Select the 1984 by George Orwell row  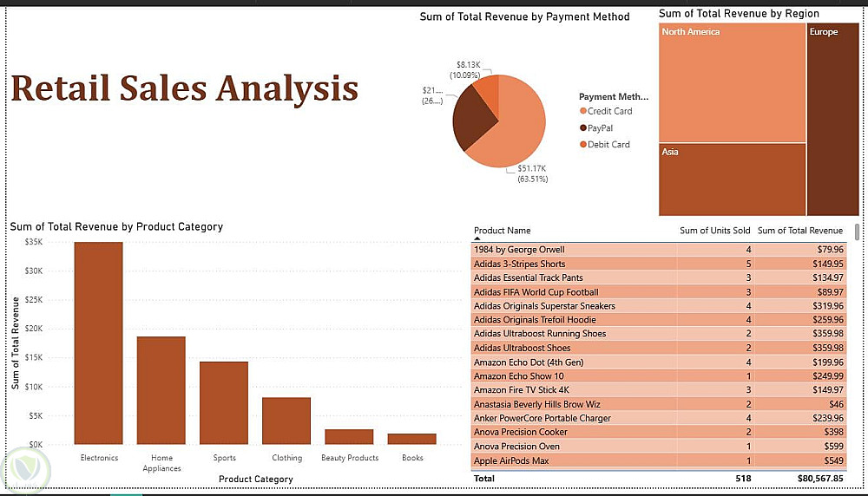659,250
